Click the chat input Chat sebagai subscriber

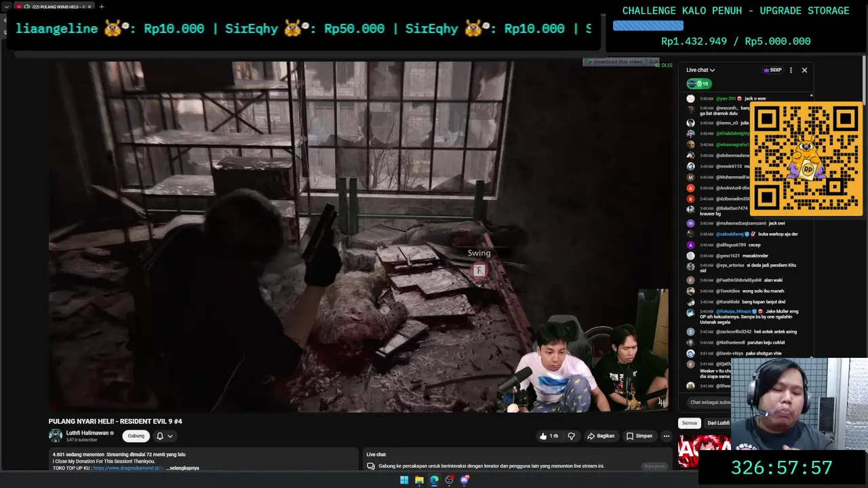tap(709, 402)
